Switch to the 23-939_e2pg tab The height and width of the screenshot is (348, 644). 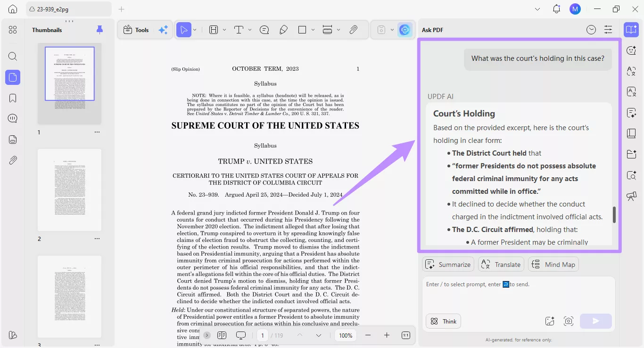pos(69,9)
